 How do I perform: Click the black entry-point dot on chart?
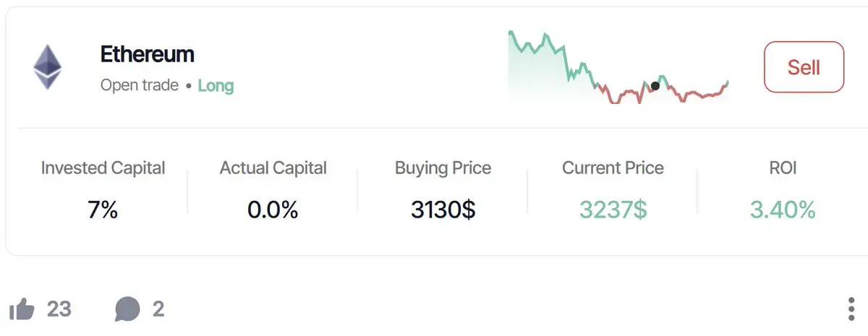(x=655, y=85)
